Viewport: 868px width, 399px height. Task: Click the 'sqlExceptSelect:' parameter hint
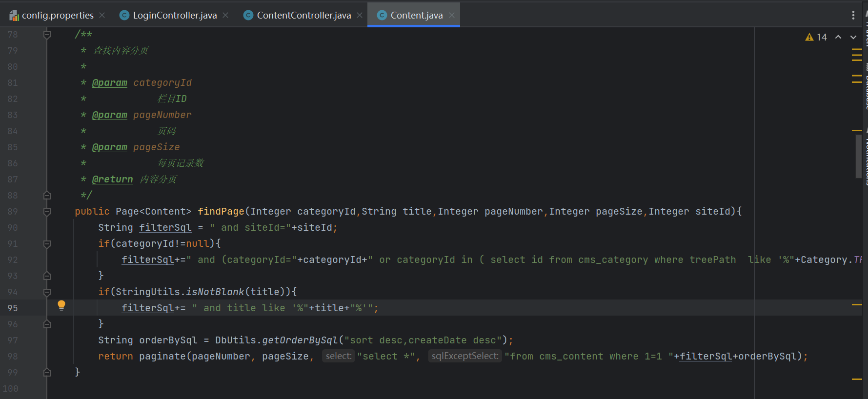465,356
